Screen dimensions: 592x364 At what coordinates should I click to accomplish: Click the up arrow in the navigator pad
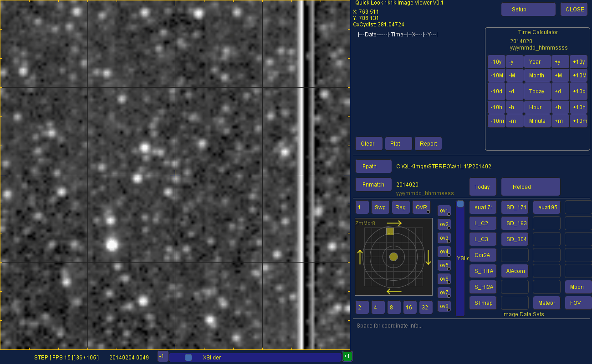tap(360, 257)
